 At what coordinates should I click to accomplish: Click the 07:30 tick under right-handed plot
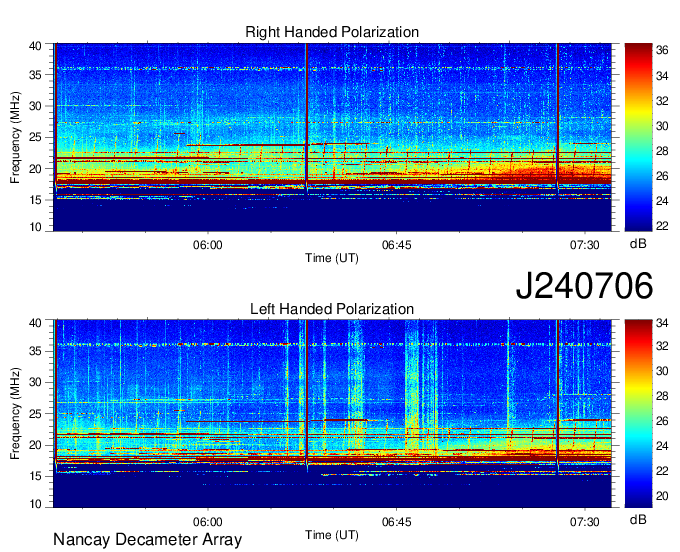(585, 245)
